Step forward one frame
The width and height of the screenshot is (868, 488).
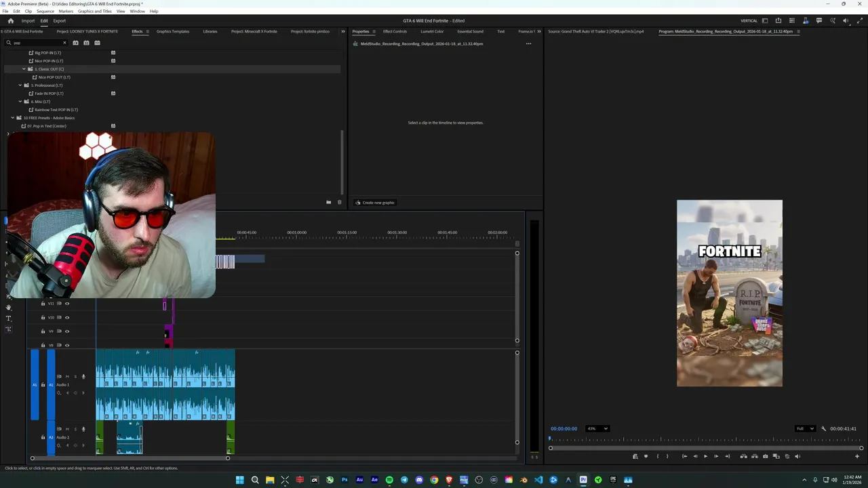click(x=716, y=456)
